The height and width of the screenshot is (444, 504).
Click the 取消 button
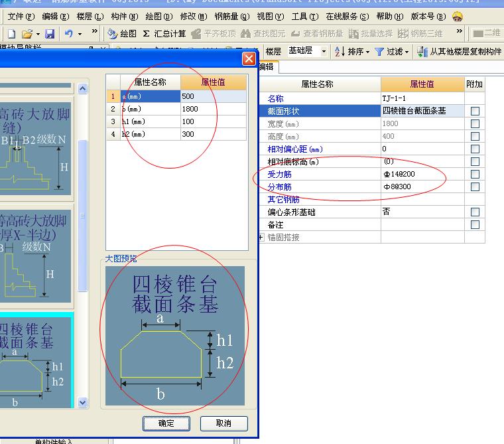click(223, 423)
